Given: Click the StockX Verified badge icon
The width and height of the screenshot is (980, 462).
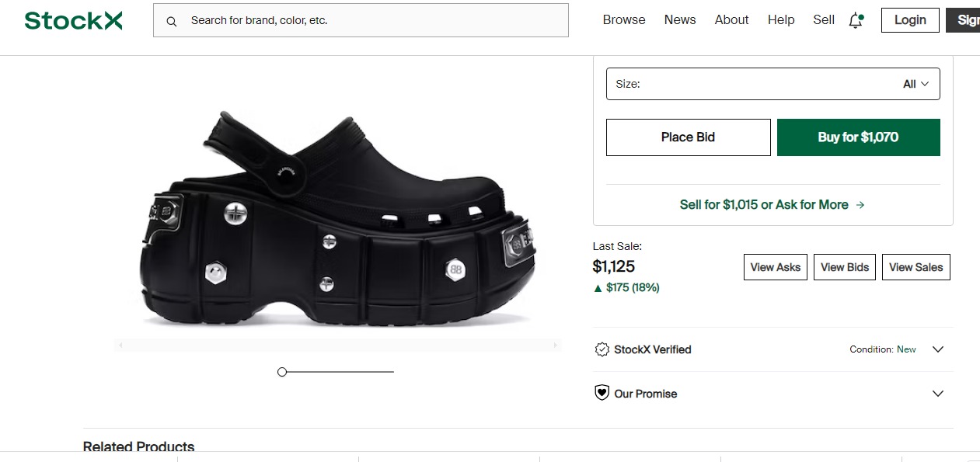Looking at the screenshot, I should coord(602,349).
